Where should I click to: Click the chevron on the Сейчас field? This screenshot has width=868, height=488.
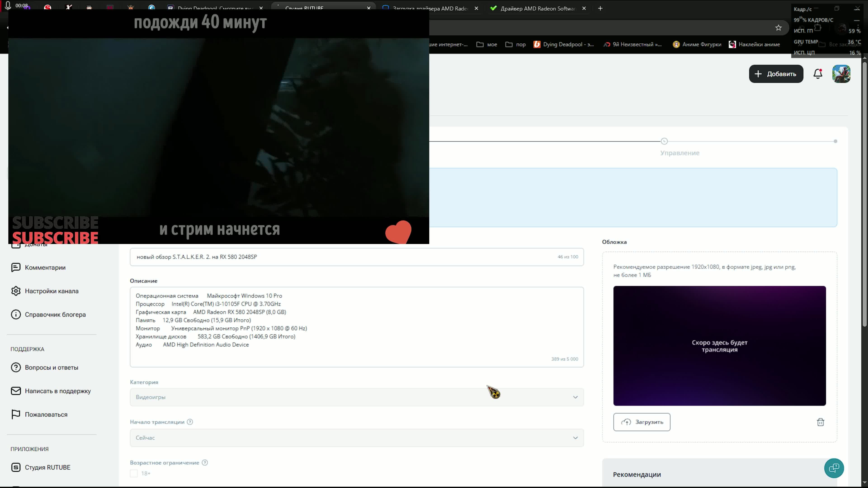[575, 438]
